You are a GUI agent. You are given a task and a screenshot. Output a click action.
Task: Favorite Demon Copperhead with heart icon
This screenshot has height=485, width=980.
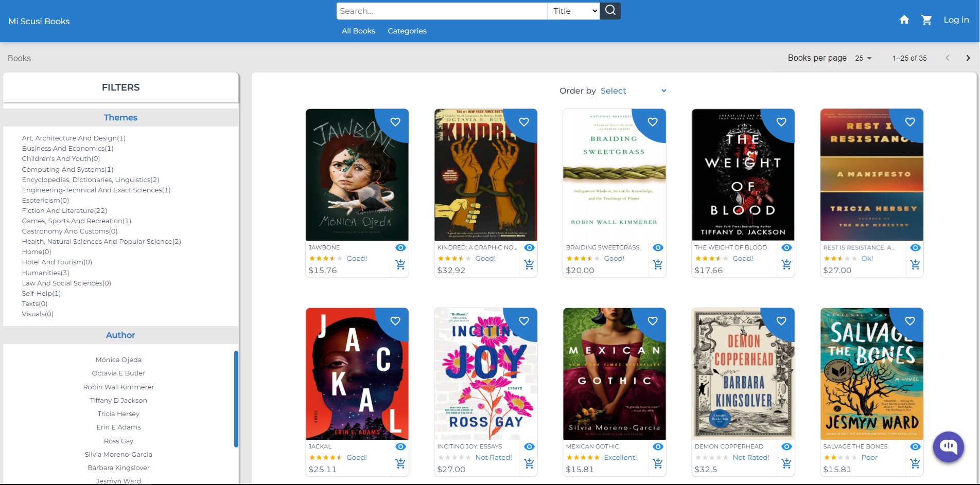coord(781,321)
